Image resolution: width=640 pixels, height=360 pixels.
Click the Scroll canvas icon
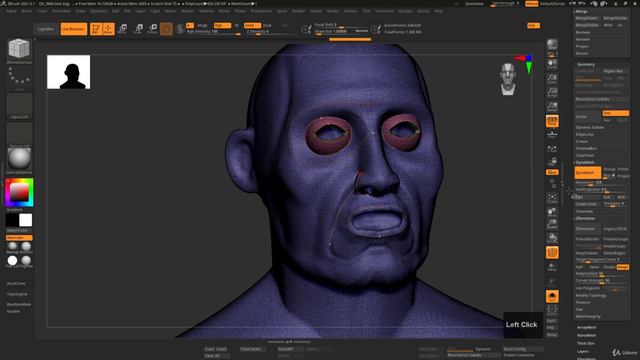(x=552, y=63)
